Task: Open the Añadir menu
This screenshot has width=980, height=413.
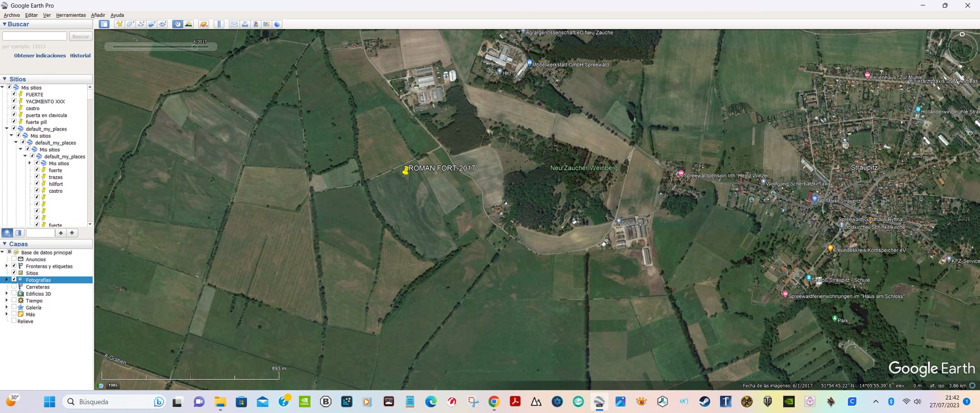Action: click(x=98, y=15)
